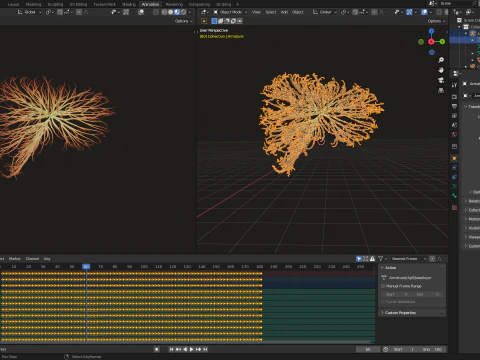Click the playback End frame field

[433, 349]
